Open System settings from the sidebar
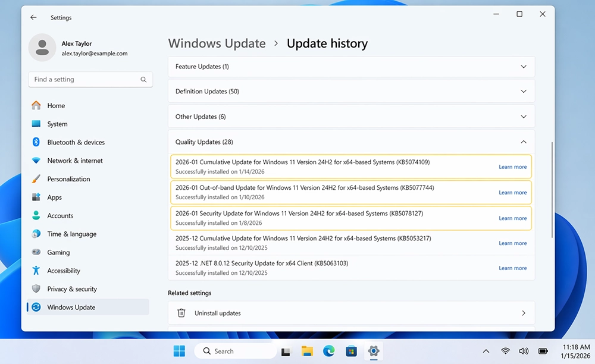 tap(36, 124)
